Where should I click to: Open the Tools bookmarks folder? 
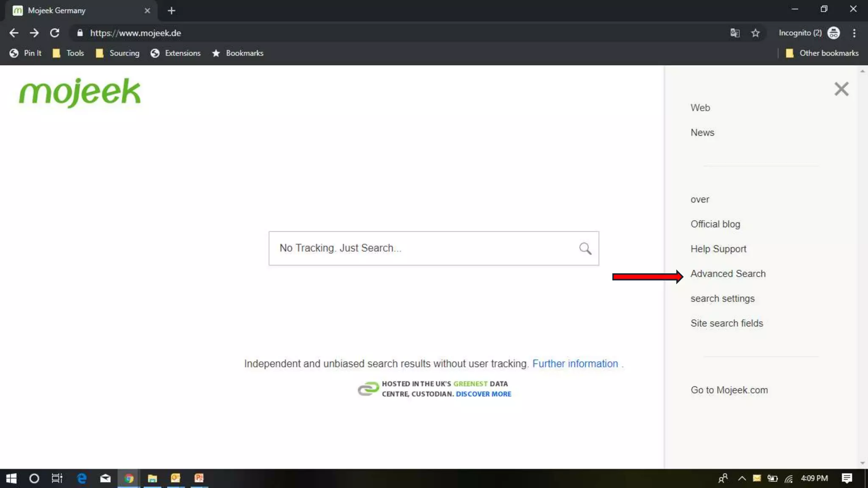coord(68,53)
